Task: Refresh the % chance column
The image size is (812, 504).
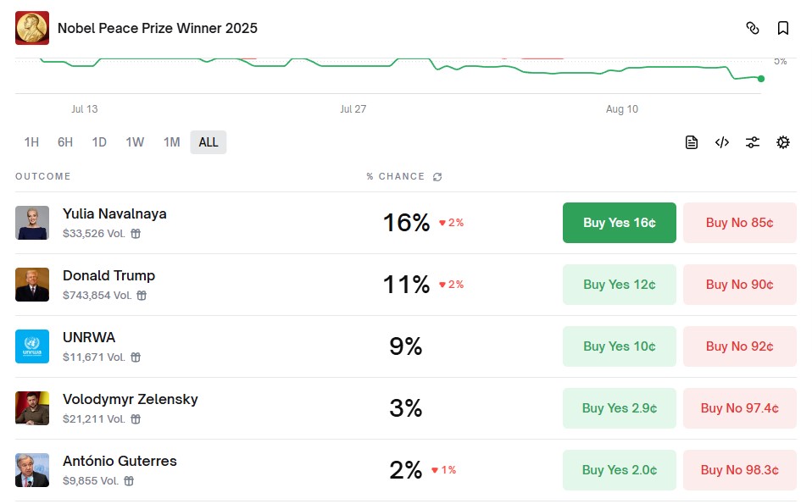Action: coord(437,177)
